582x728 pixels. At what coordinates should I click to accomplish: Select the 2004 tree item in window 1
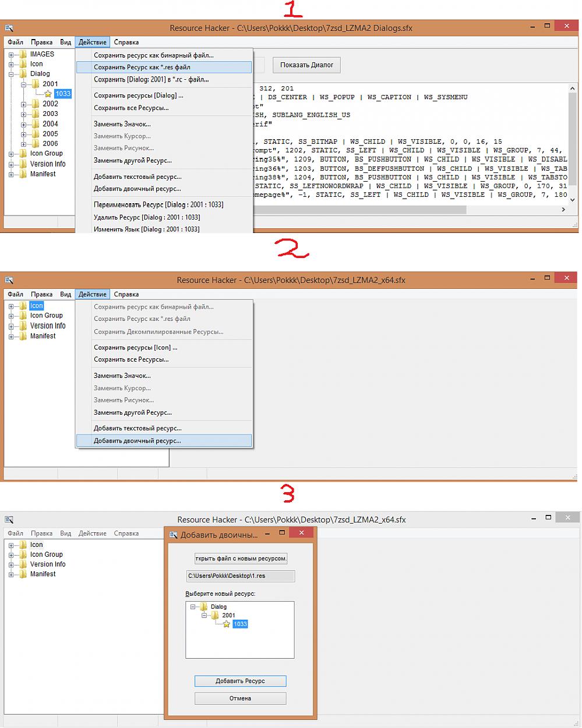coord(50,124)
